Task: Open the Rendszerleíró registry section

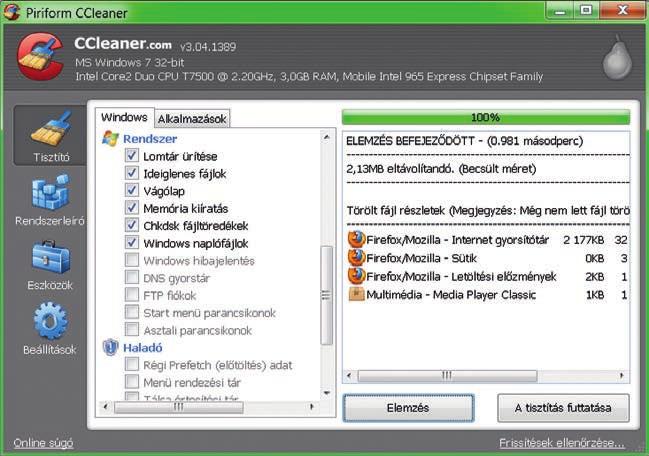Action: [50, 200]
